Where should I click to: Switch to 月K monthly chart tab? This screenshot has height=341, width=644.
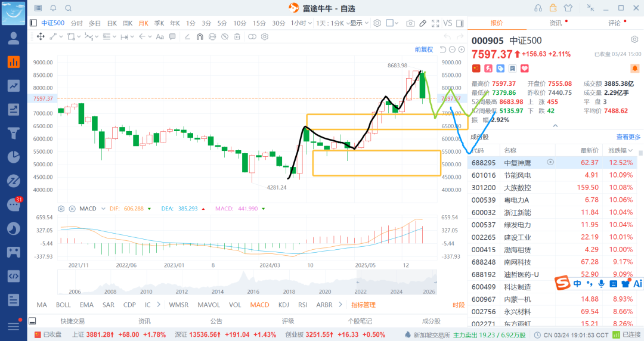[143, 23]
